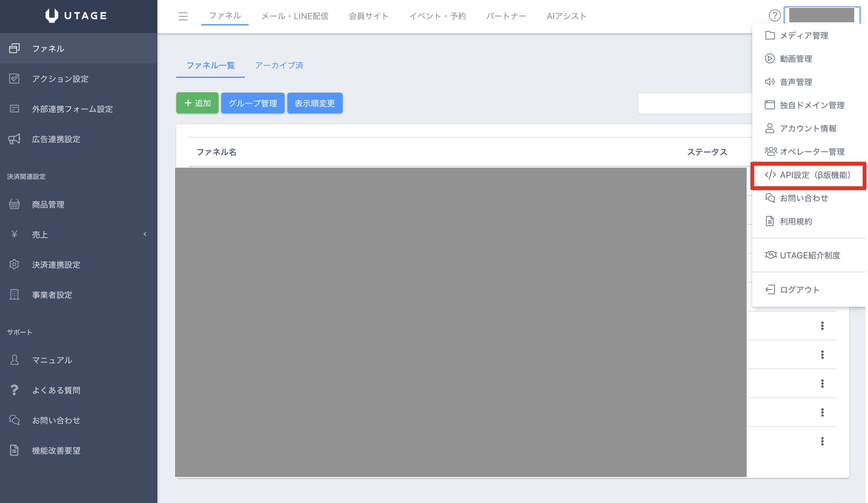Open 商品管理 basket item
This screenshot has height=503, width=868.
pyautogui.click(x=48, y=204)
